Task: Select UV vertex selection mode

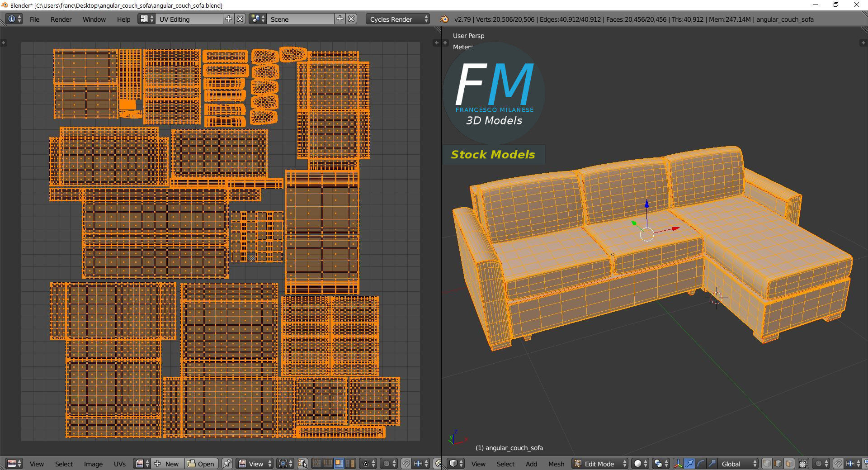Action: tap(316, 464)
